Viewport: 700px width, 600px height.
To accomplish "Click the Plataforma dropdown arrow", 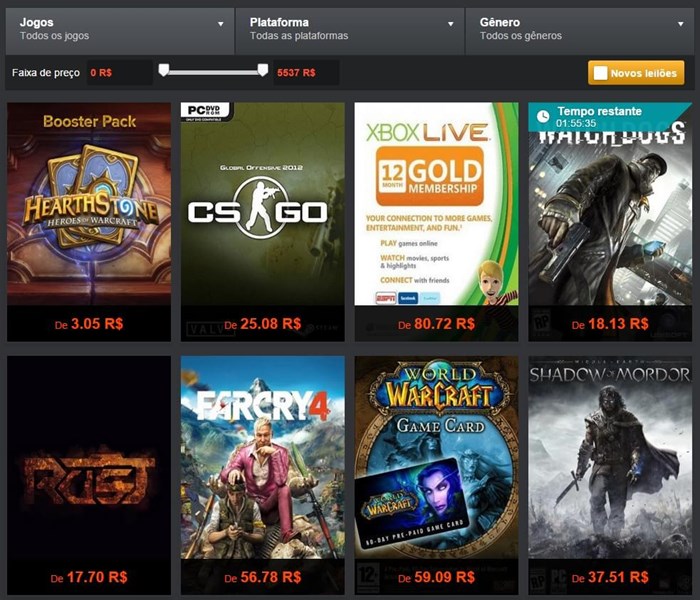I will [x=451, y=24].
